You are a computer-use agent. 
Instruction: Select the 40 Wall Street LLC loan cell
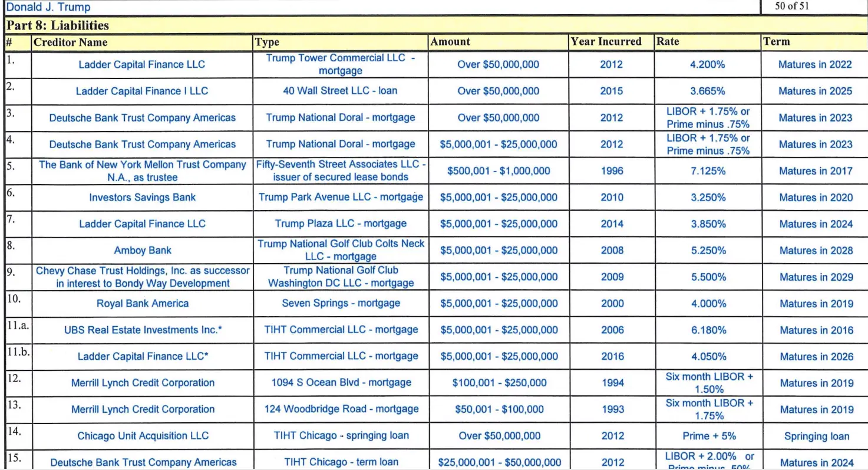tap(341, 91)
